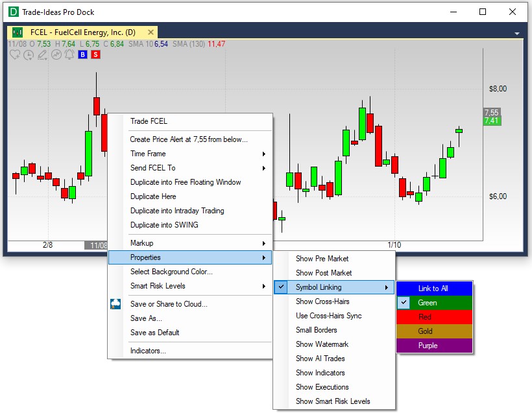Open Select Background Color dialog
The image size is (532, 413).
point(190,272)
